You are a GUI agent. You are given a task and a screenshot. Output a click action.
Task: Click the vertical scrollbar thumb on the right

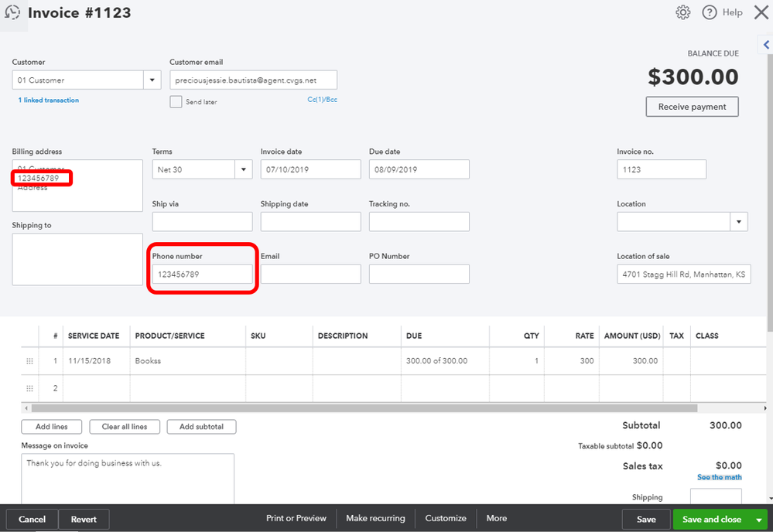pos(770,192)
